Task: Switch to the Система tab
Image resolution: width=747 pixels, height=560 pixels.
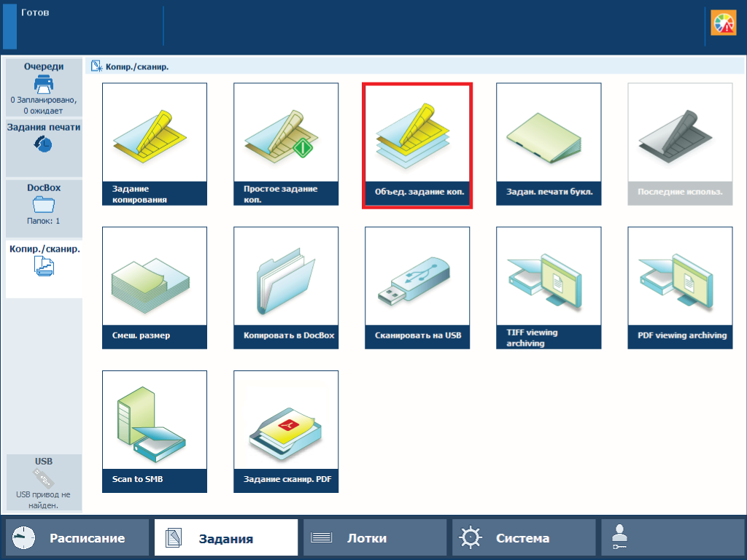Action: pyautogui.click(x=524, y=537)
